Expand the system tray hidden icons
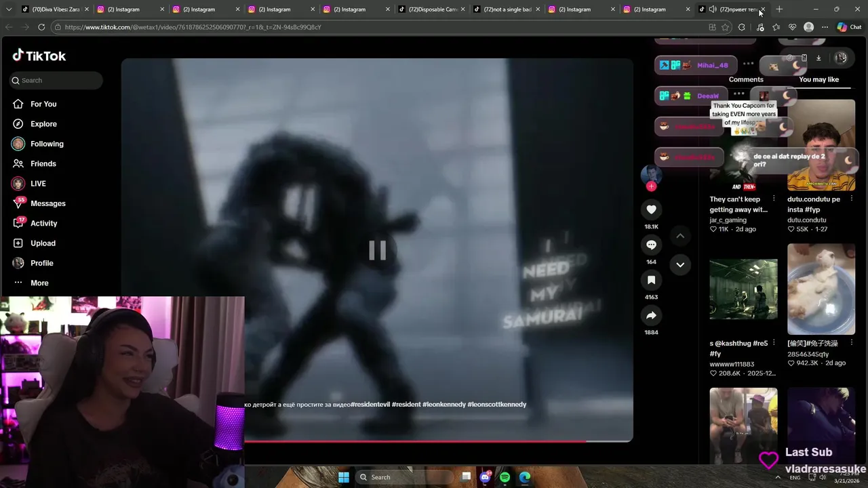 pos(778,477)
